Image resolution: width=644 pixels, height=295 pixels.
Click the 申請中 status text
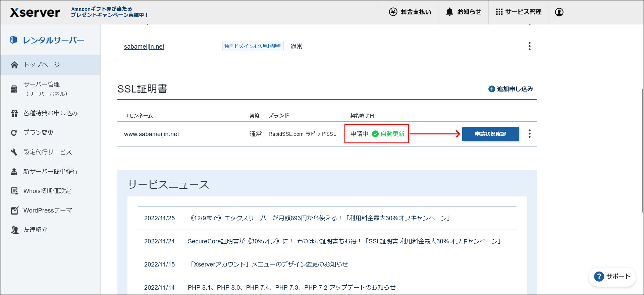[x=360, y=134]
